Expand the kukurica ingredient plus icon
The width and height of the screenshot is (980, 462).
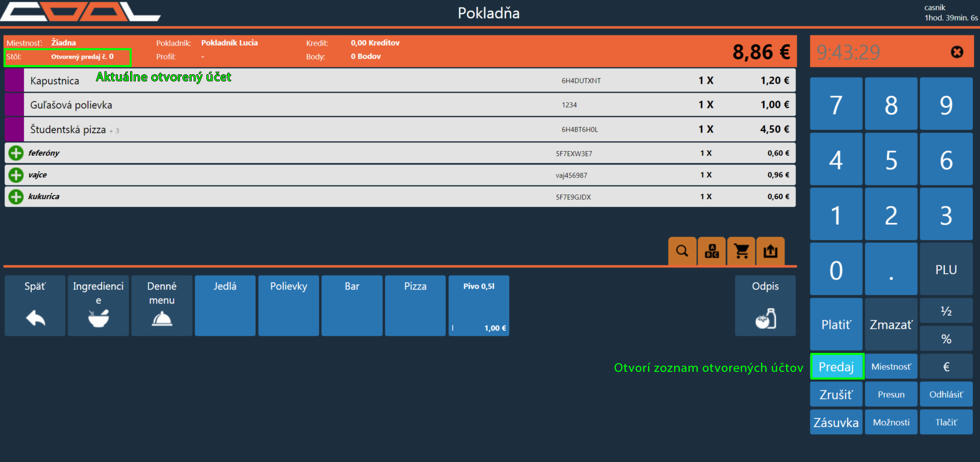pyautogui.click(x=16, y=197)
